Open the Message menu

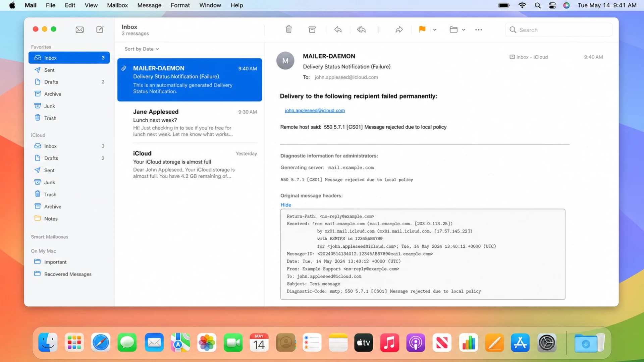click(x=149, y=5)
